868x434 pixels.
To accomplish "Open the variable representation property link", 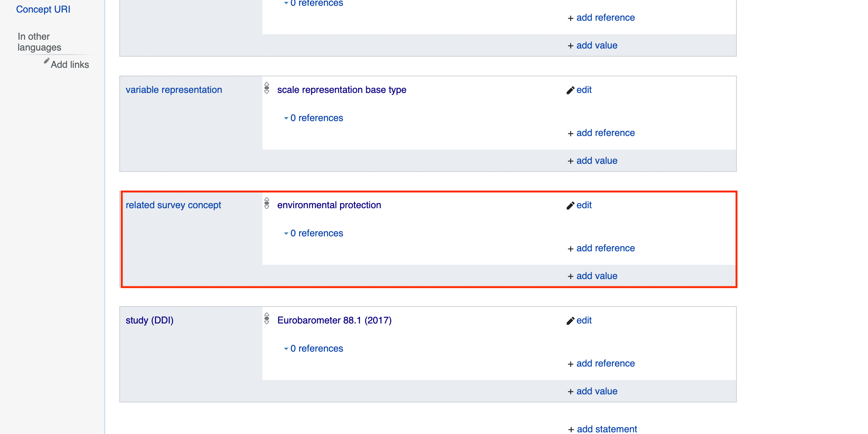I will (x=174, y=90).
